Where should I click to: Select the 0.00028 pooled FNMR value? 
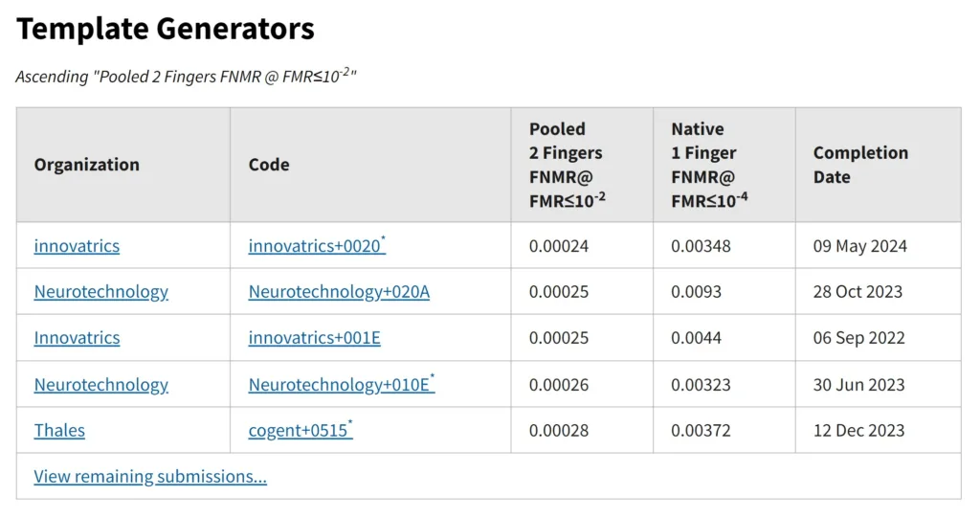coord(559,431)
